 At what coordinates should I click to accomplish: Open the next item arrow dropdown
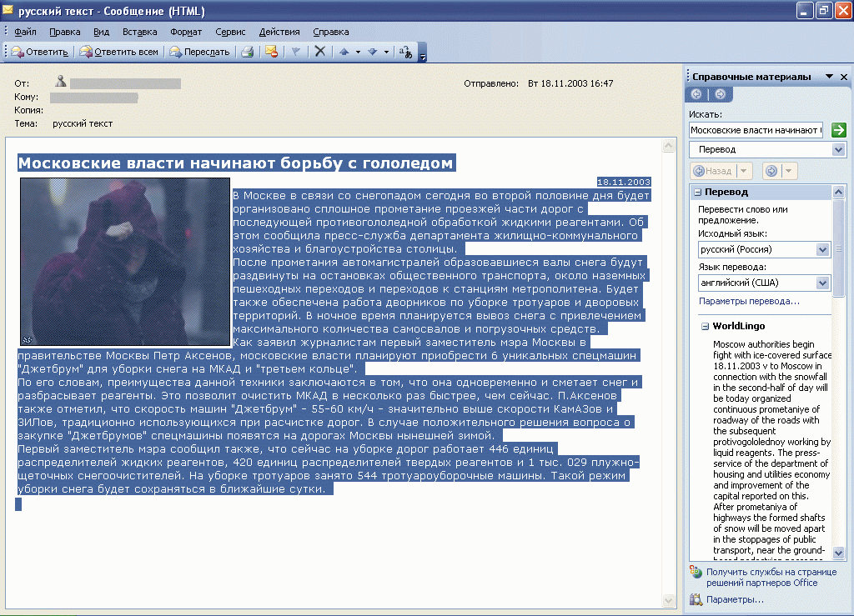386,53
